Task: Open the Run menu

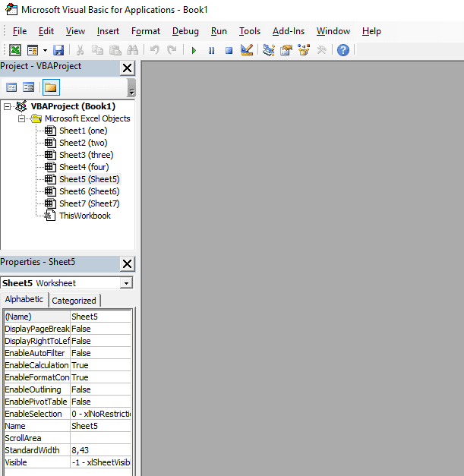Action: pos(219,31)
